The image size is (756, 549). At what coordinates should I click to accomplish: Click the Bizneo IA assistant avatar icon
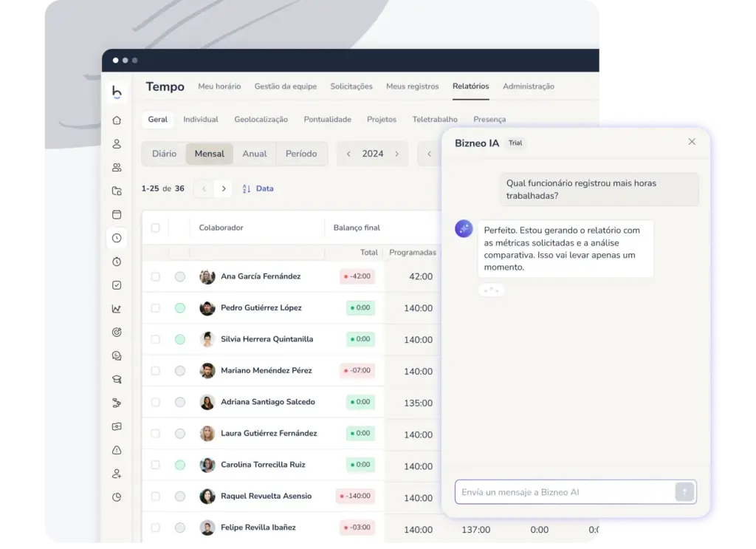click(464, 228)
